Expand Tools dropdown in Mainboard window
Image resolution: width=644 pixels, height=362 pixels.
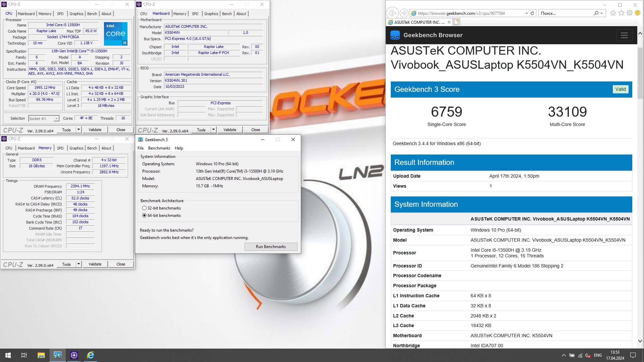(213, 130)
